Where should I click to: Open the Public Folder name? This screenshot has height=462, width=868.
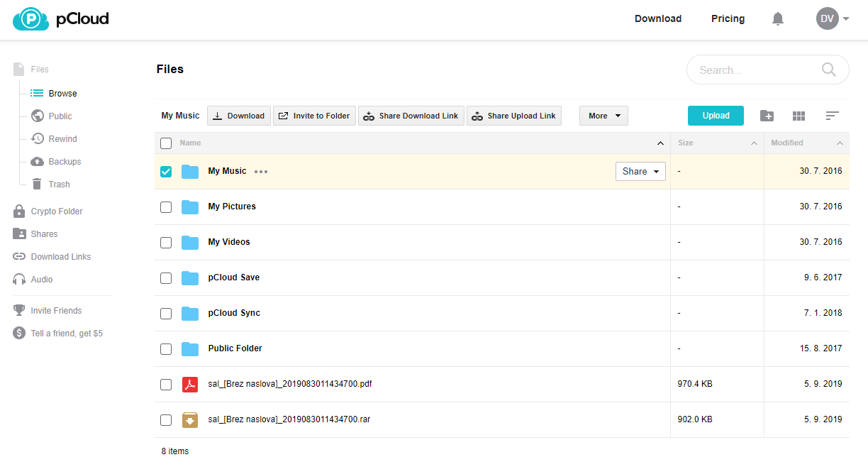point(235,348)
